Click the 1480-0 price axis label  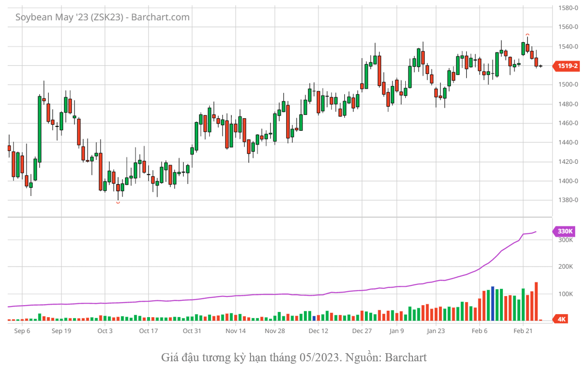568,104
